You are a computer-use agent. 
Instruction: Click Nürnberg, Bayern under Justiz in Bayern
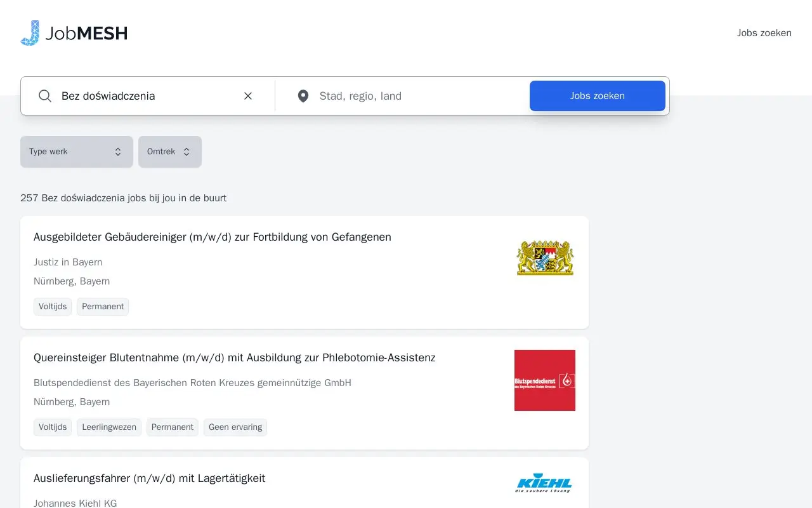tap(72, 281)
